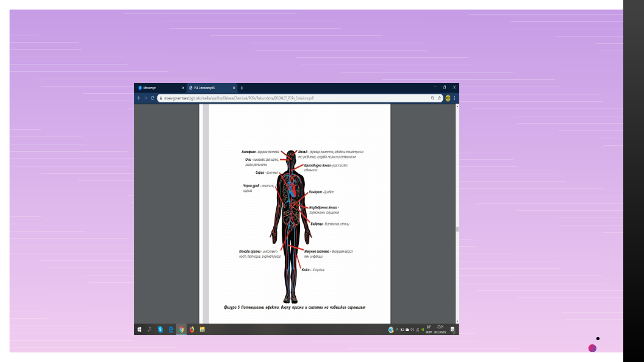
Task: Open Windows taskbar search
Action: (x=149, y=330)
